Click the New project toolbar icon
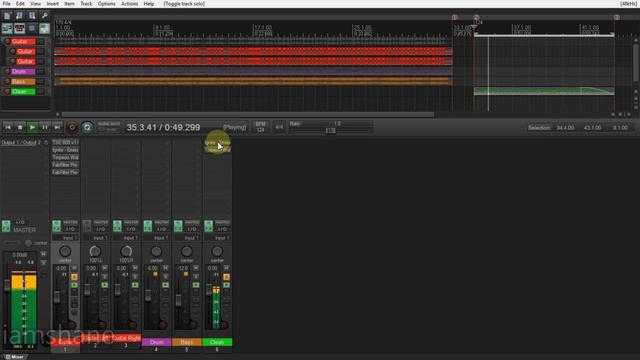The width and height of the screenshot is (640, 360). click(7, 16)
